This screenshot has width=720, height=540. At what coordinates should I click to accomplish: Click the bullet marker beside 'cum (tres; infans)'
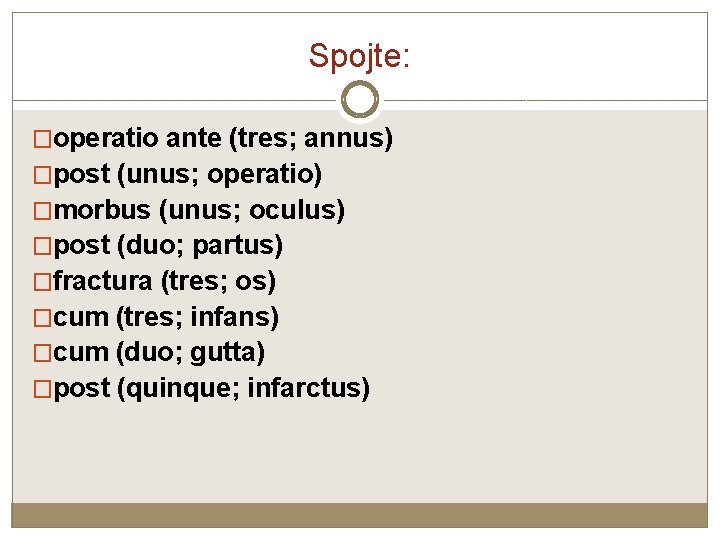point(42,318)
